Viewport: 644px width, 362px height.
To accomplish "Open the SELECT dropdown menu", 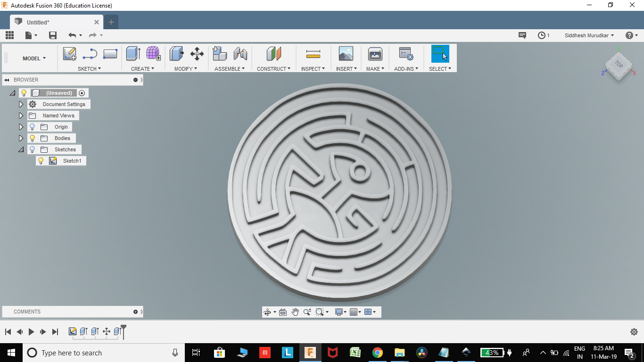I will (440, 68).
